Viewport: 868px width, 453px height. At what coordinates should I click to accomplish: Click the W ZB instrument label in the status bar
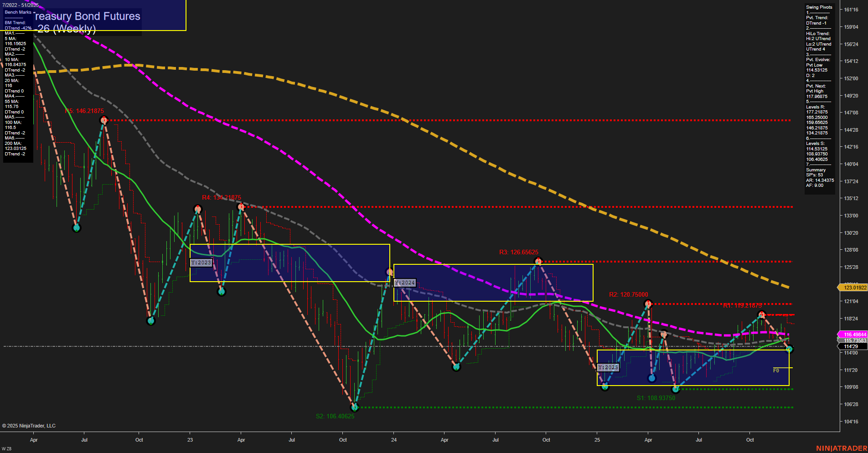coord(6,448)
